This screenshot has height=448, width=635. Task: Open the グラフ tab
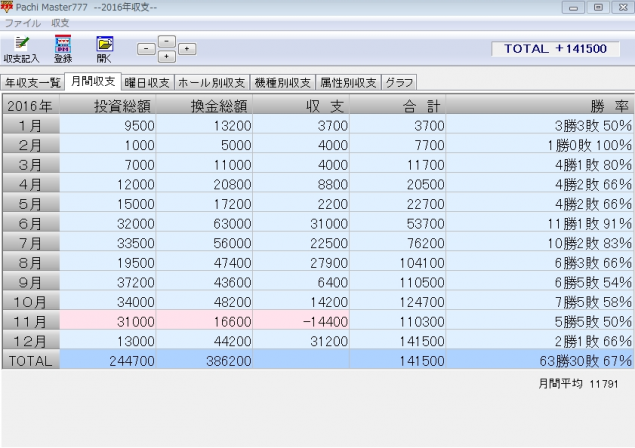click(399, 83)
